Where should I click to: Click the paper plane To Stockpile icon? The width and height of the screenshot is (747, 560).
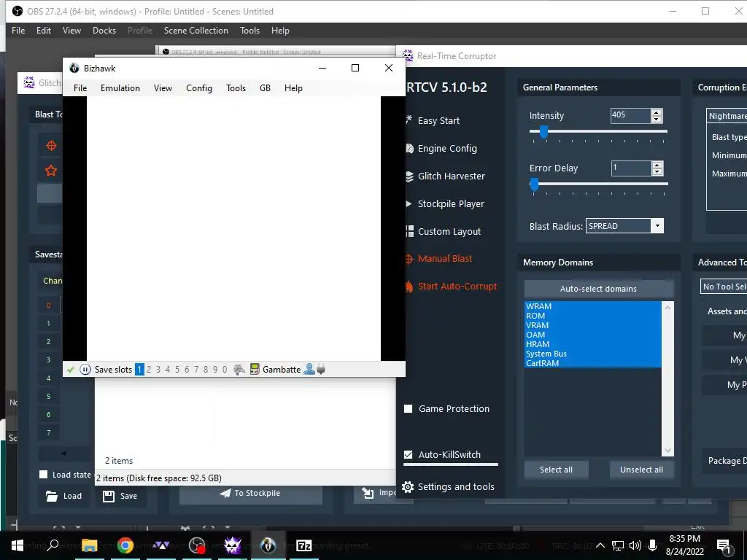coord(225,494)
